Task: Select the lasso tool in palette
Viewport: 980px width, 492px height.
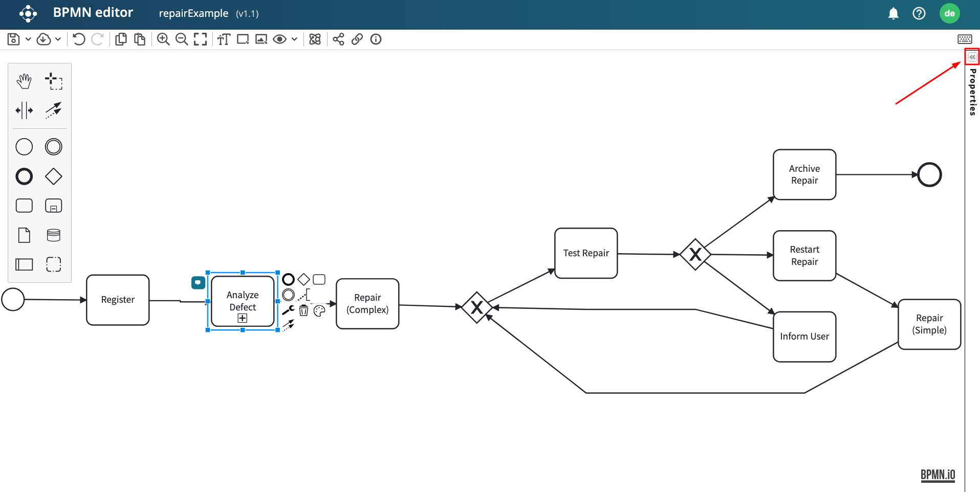Action: pyautogui.click(x=53, y=81)
